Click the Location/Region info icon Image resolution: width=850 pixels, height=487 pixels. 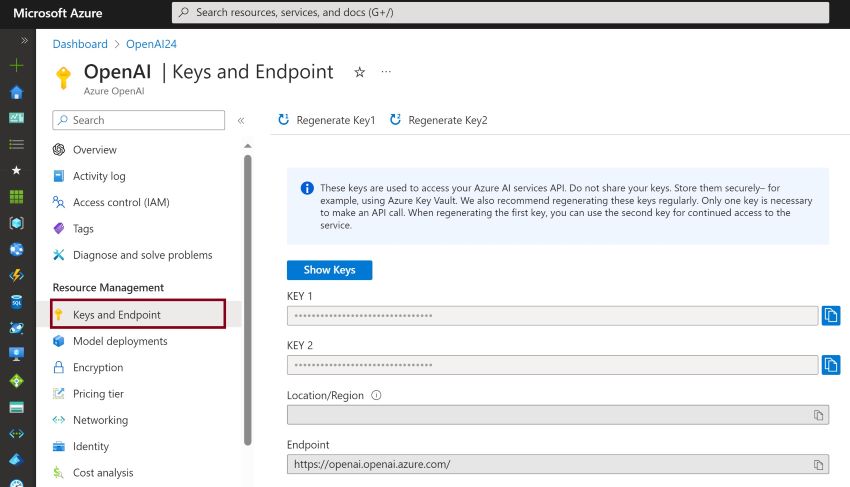376,395
